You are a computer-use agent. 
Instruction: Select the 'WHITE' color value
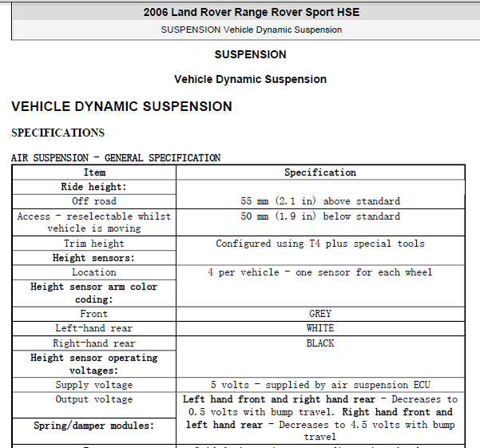pyautogui.click(x=320, y=328)
